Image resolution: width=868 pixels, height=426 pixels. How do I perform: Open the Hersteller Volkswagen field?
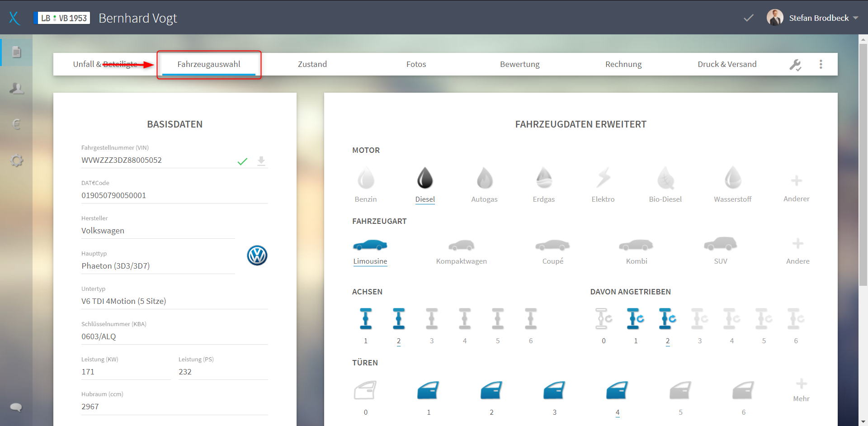[158, 231]
